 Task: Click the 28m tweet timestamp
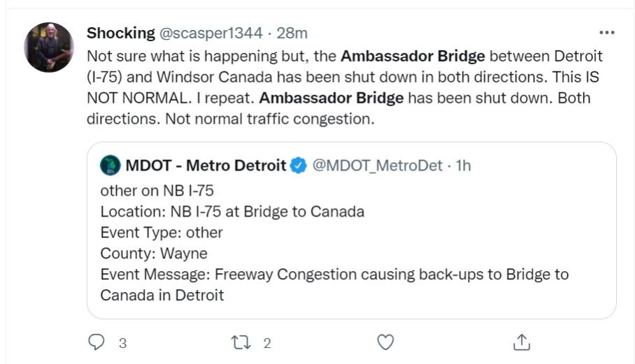[x=293, y=33]
